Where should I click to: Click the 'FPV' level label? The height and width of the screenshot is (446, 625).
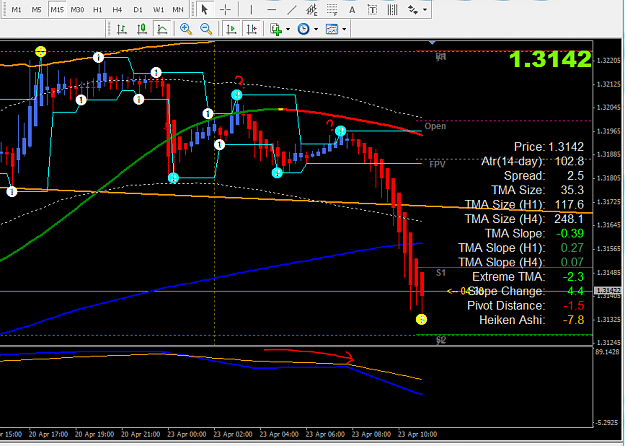[437, 164]
